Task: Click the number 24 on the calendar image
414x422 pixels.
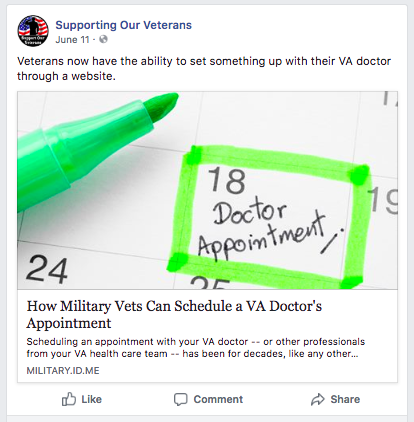Action: click(47, 269)
